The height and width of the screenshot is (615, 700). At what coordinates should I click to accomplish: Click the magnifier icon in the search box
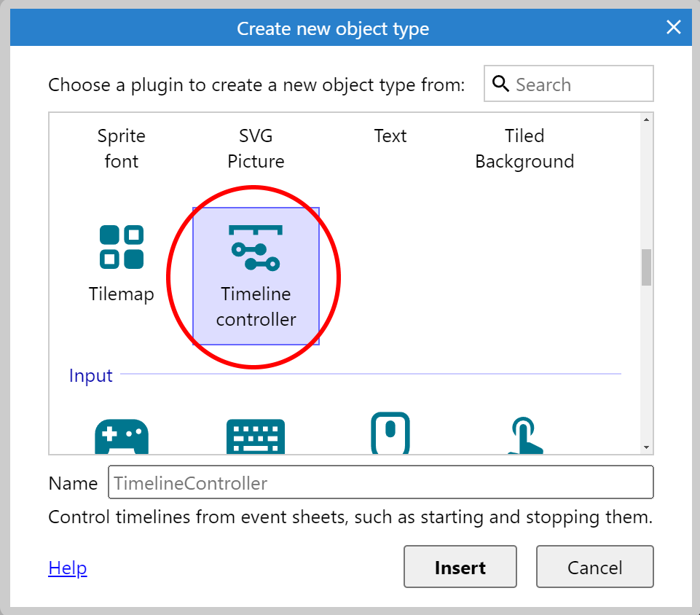[501, 84]
